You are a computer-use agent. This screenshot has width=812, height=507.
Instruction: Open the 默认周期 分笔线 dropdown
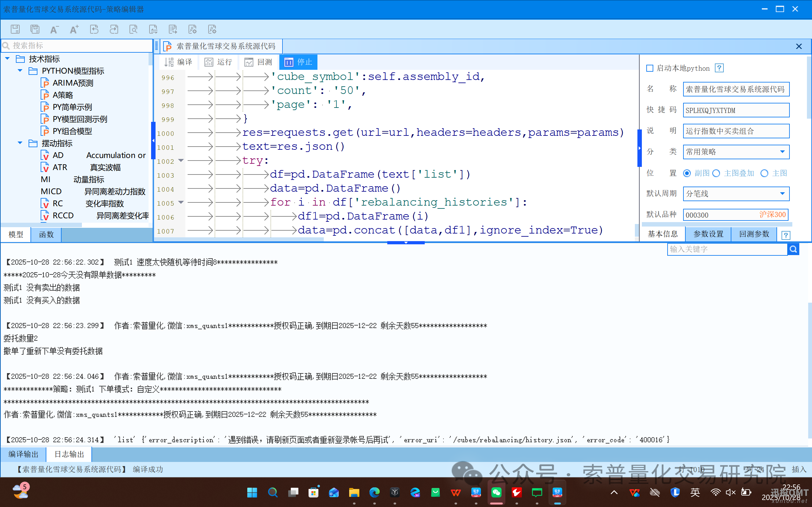click(782, 194)
